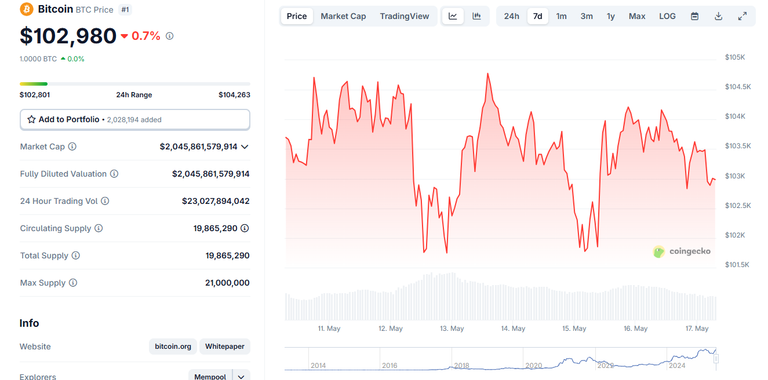
Task: Add Bitcoin to Portfolio
Action: pos(135,119)
